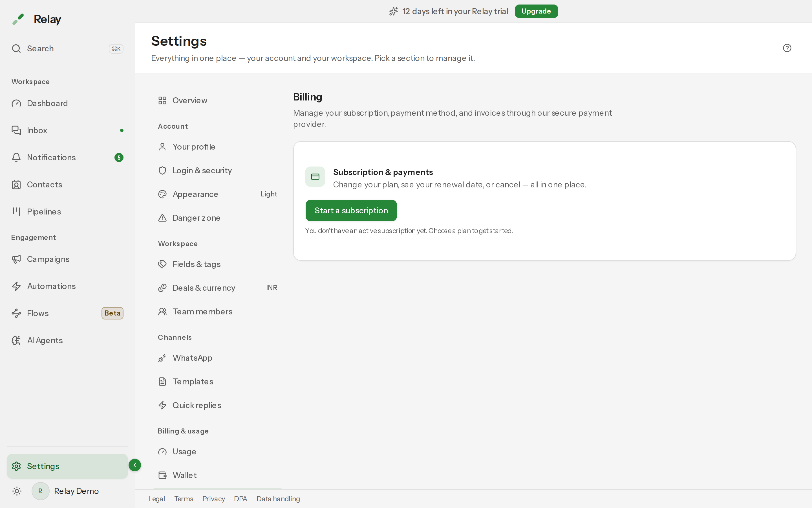This screenshot has height=508, width=812.
Task: Click the Login & security shield icon
Action: (x=162, y=171)
